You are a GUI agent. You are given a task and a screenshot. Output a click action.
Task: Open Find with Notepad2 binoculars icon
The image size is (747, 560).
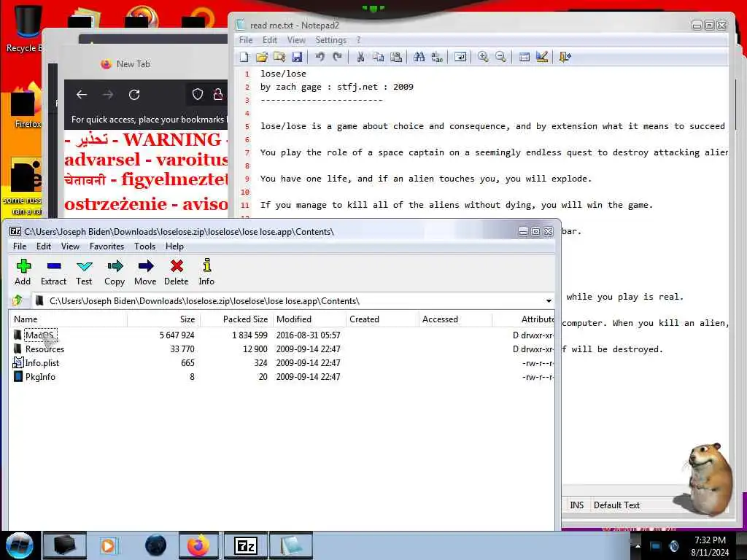click(x=419, y=57)
